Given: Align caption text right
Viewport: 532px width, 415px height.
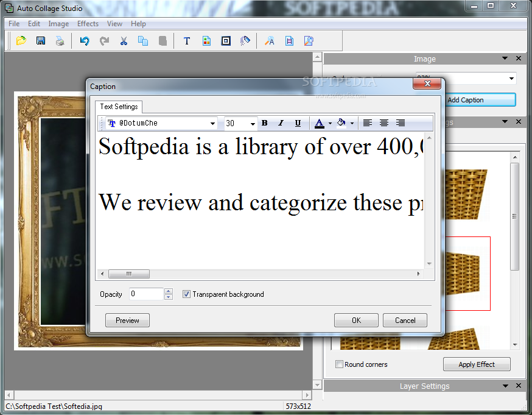Looking at the screenshot, I should coord(401,123).
